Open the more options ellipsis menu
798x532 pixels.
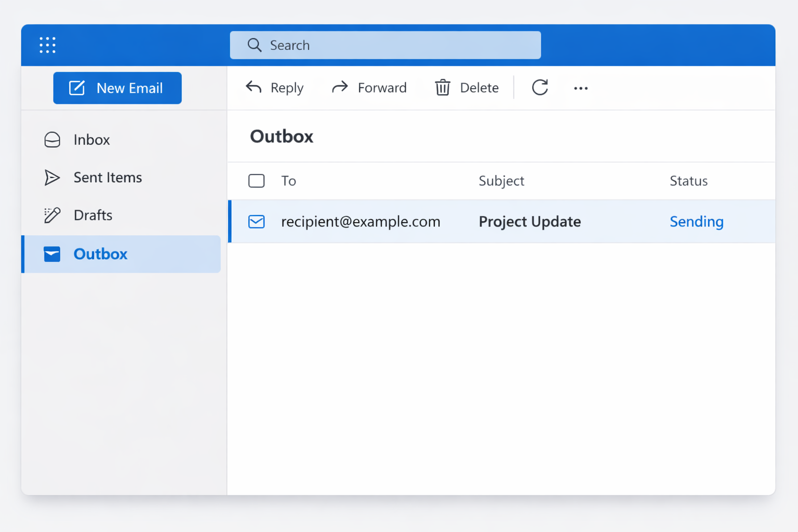coord(580,88)
